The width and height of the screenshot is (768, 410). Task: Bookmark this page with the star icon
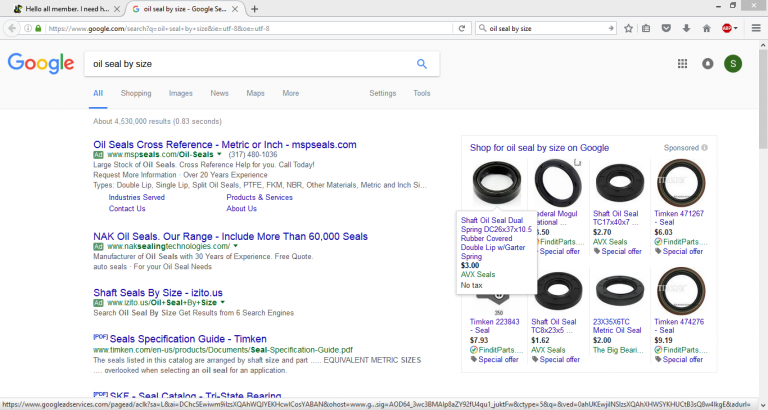[628, 28]
